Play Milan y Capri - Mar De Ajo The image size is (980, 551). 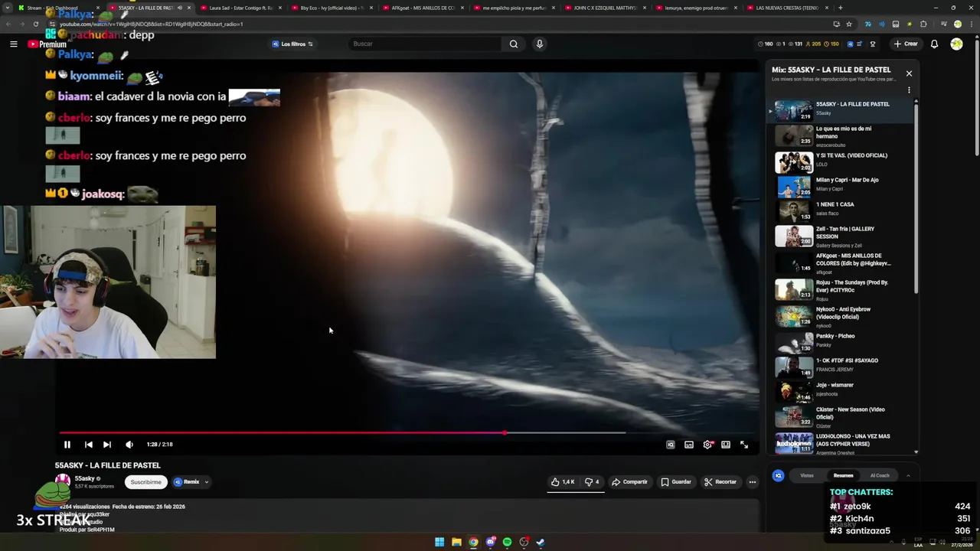pyautogui.click(x=842, y=187)
